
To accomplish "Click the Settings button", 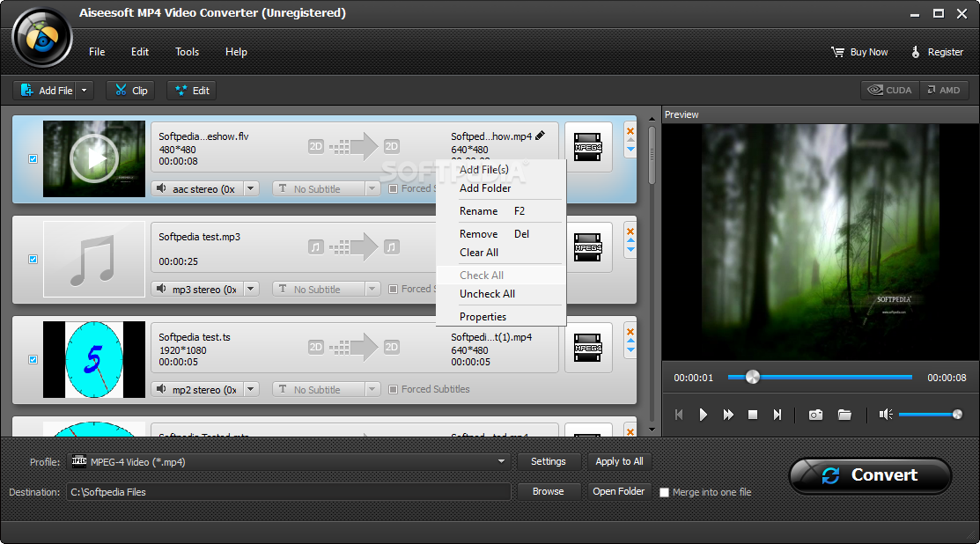I will tap(549, 461).
